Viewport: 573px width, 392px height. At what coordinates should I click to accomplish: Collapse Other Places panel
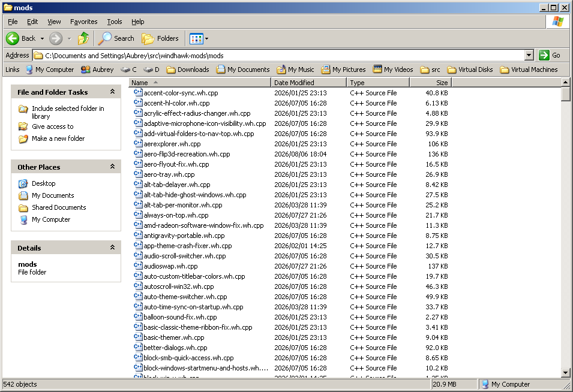113,167
